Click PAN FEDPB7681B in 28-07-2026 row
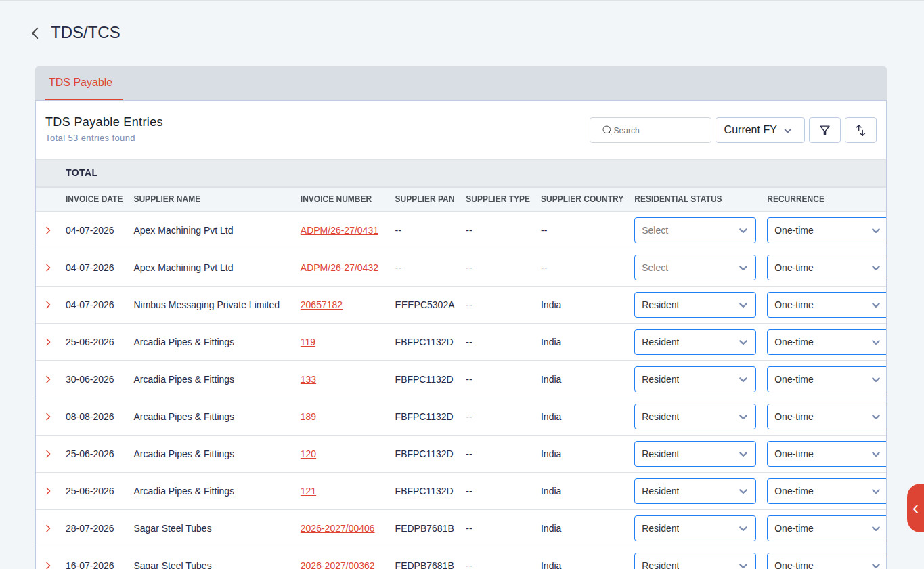This screenshot has height=569, width=924. point(424,528)
